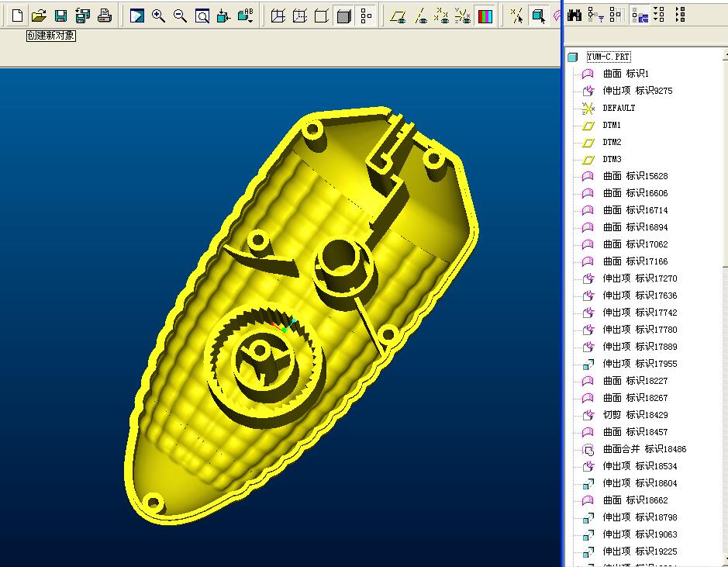The image size is (728, 567).
Task: Select 伸出项 标识17780 feature
Action: coord(640,330)
